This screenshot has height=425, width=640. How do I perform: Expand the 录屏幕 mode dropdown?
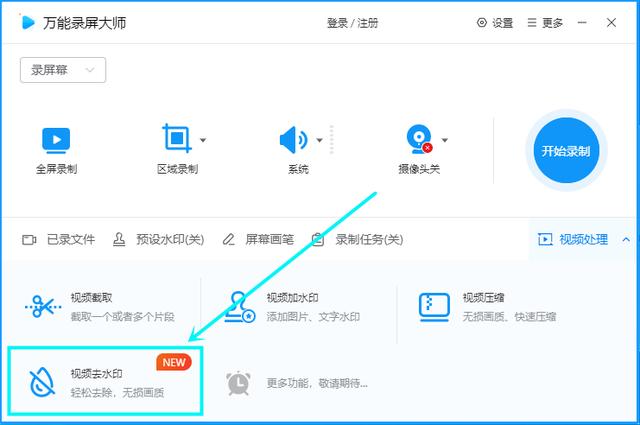tap(63, 70)
